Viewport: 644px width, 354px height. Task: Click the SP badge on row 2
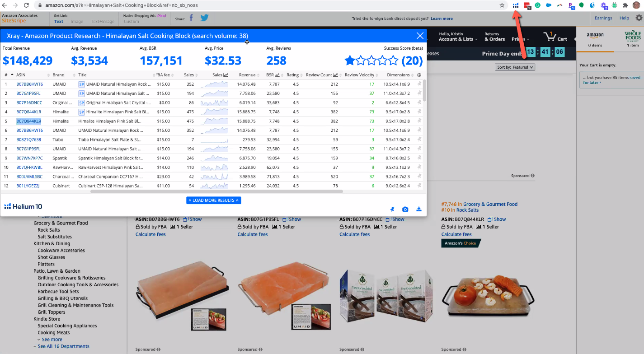tap(81, 93)
